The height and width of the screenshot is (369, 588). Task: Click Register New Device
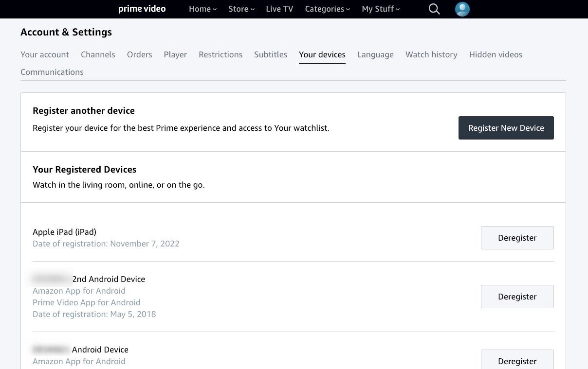coord(506,128)
